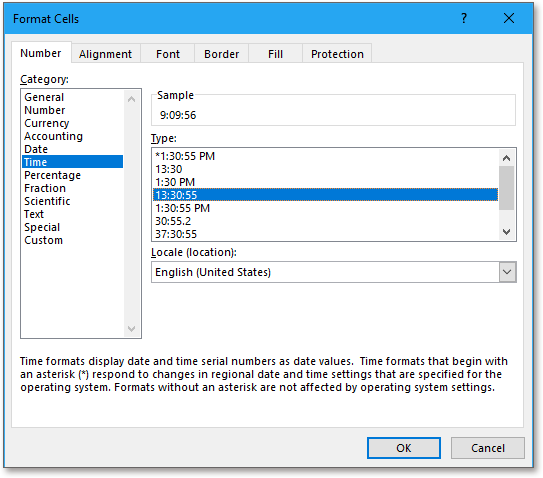
Task: Click the Type list scrollbar thumb
Action: tap(506, 188)
